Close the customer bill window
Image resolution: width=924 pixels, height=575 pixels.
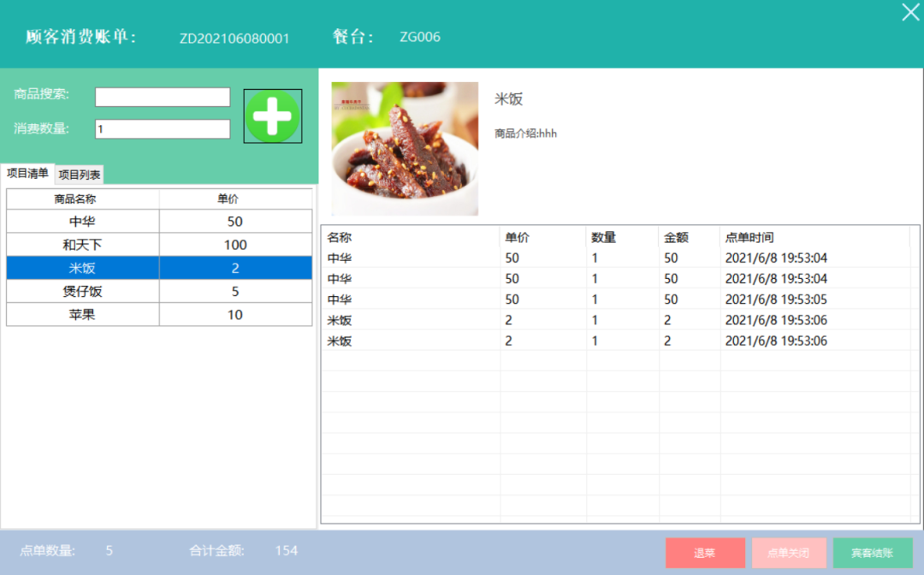910,12
